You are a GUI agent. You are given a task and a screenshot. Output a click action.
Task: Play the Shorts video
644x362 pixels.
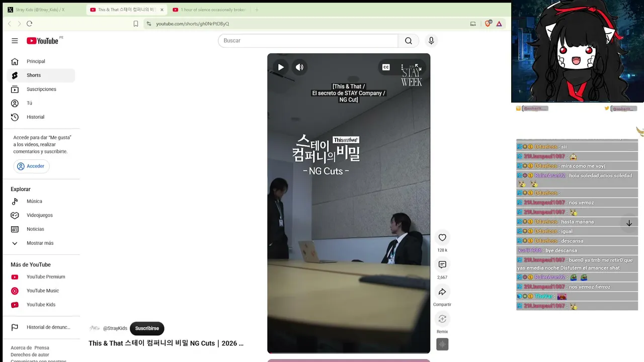281,67
